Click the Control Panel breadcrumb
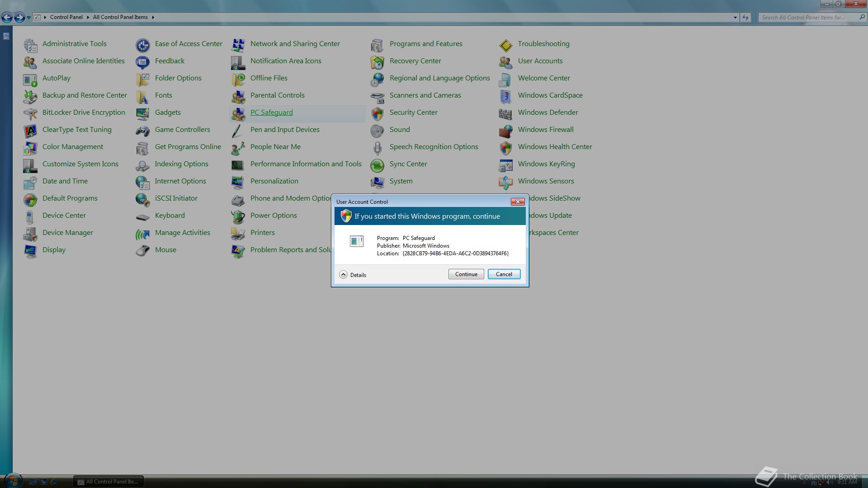The height and width of the screenshot is (488, 868). [x=66, y=17]
